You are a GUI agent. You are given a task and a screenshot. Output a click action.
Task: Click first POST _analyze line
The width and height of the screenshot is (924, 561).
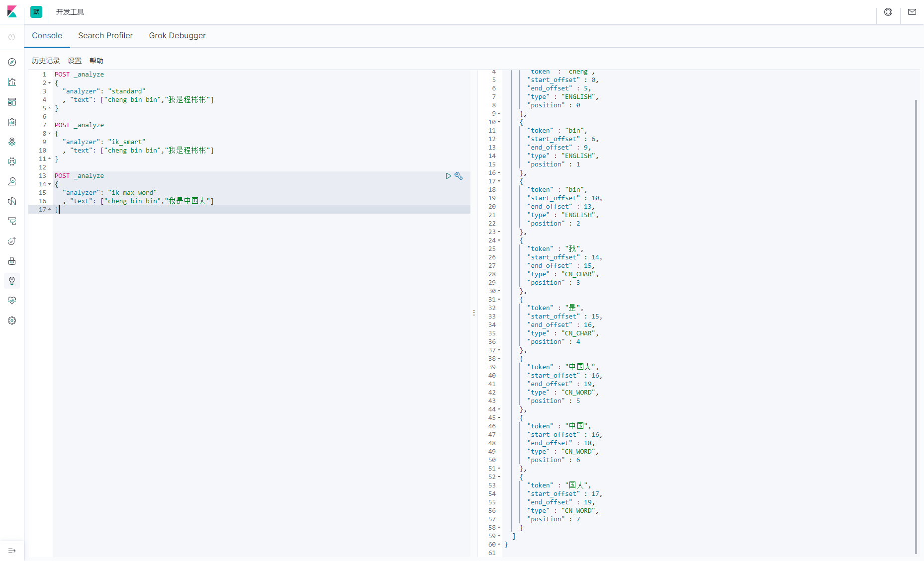point(79,75)
